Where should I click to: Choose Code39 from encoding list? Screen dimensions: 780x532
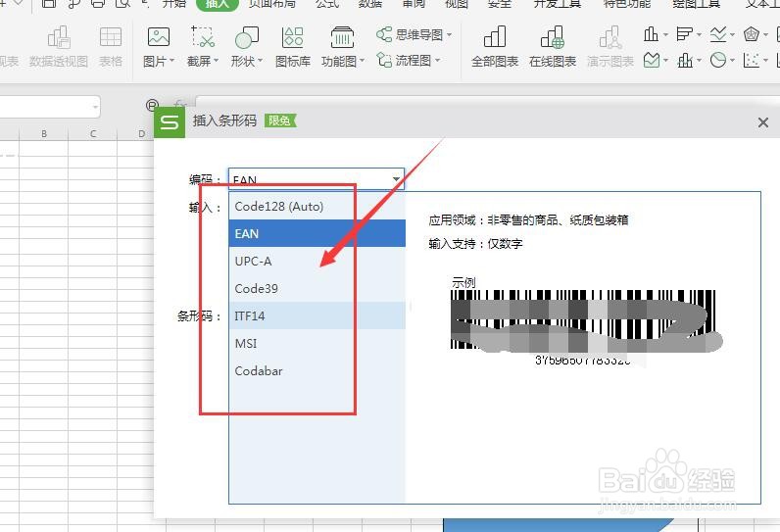pyautogui.click(x=317, y=288)
